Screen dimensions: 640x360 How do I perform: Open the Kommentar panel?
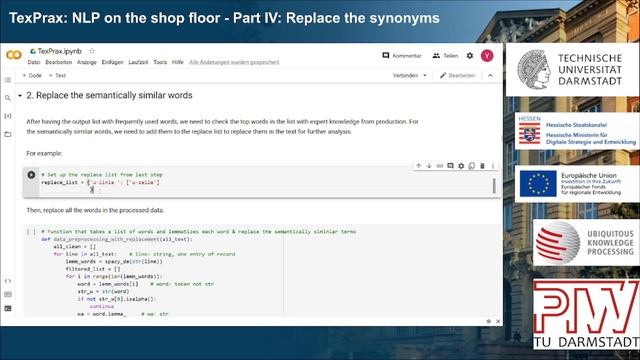coord(402,56)
